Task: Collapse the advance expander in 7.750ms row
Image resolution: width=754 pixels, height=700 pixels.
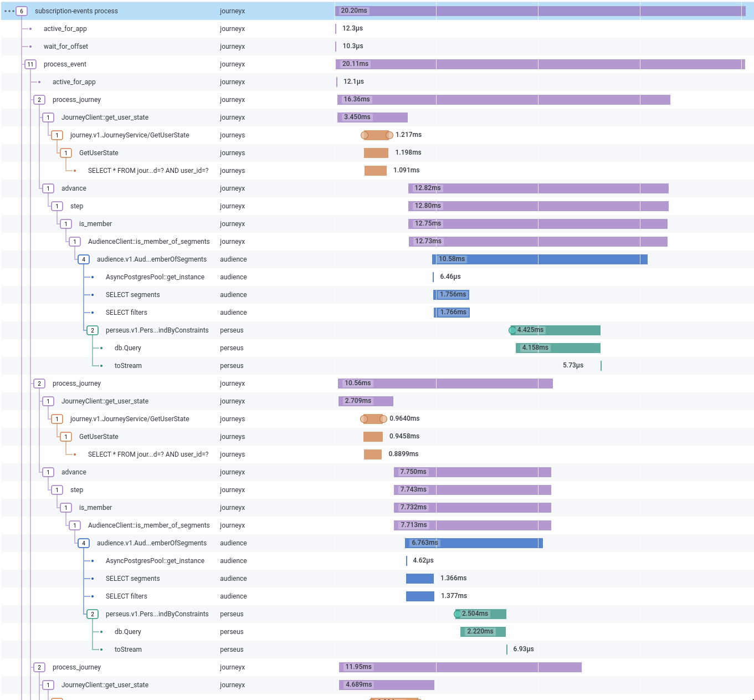Action: click(48, 472)
